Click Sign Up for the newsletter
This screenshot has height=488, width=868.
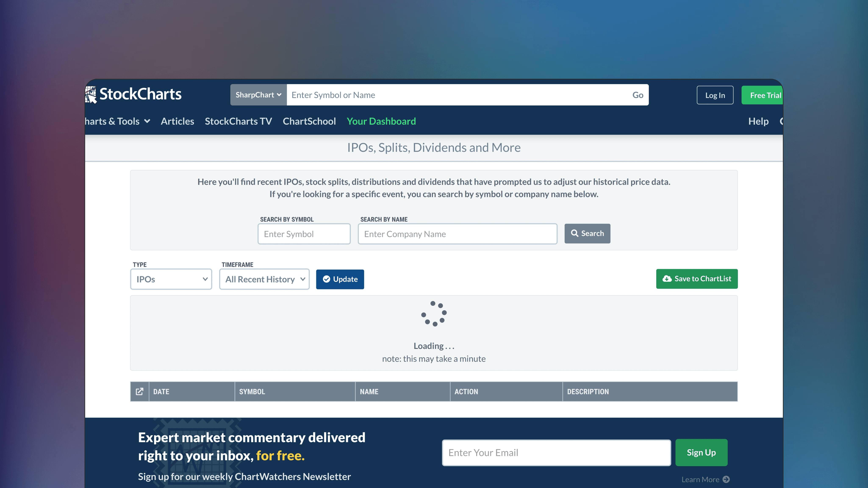click(x=701, y=453)
